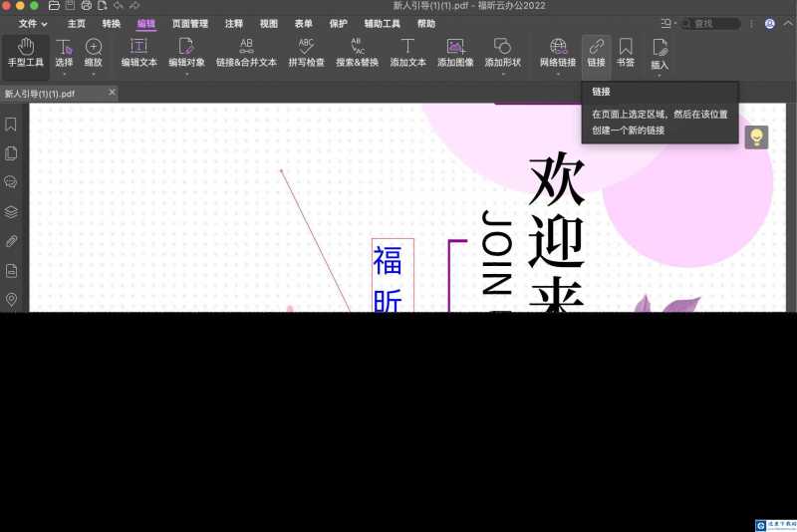797x532 pixels.
Task: Click the 书签 bookmark tool in ribbon
Action: [x=626, y=53]
